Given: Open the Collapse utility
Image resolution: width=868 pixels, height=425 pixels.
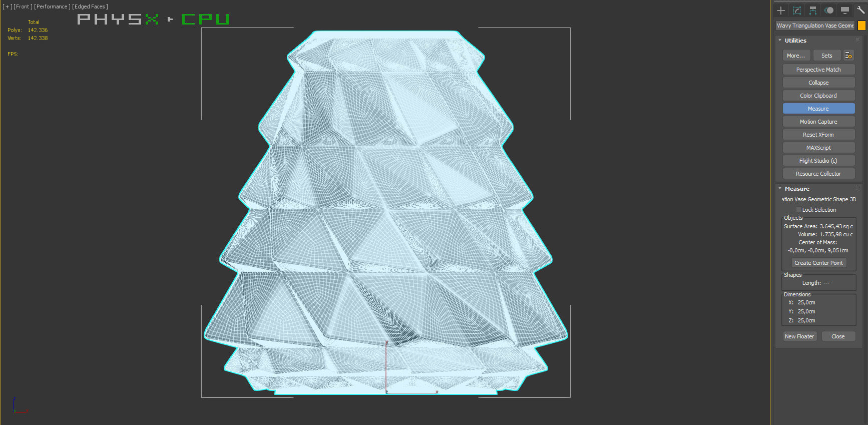Looking at the screenshot, I should pos(818,83).
